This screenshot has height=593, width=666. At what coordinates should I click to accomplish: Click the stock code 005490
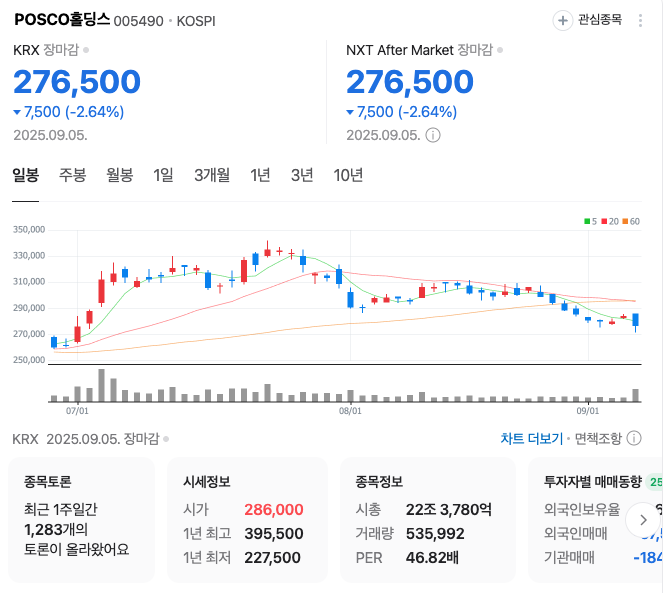click(x=138, y=21)
